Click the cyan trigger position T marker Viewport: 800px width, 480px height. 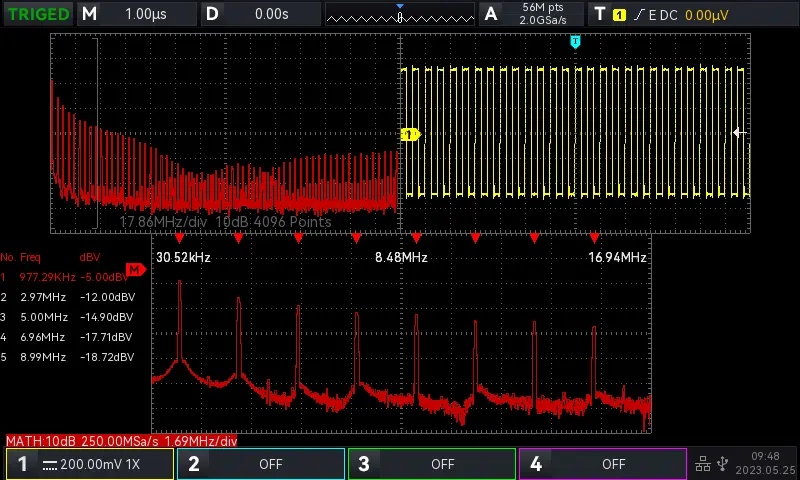tap(575, 41)
